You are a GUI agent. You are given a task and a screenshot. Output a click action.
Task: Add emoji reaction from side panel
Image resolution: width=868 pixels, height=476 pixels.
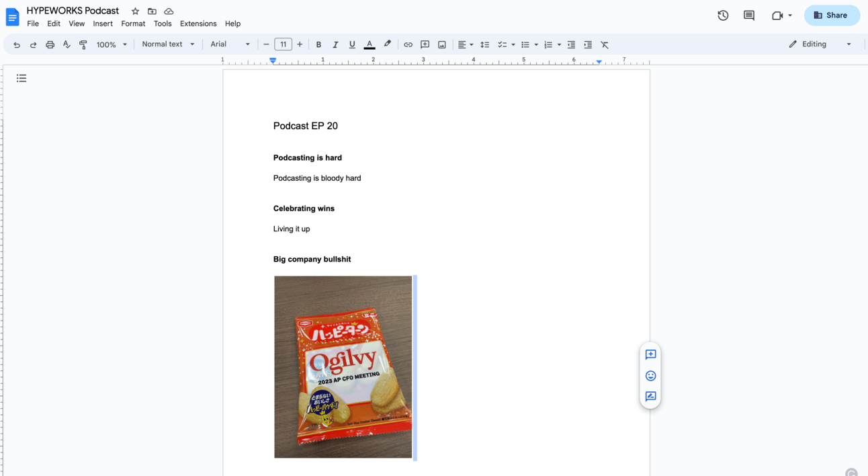[x=650, y=376]
